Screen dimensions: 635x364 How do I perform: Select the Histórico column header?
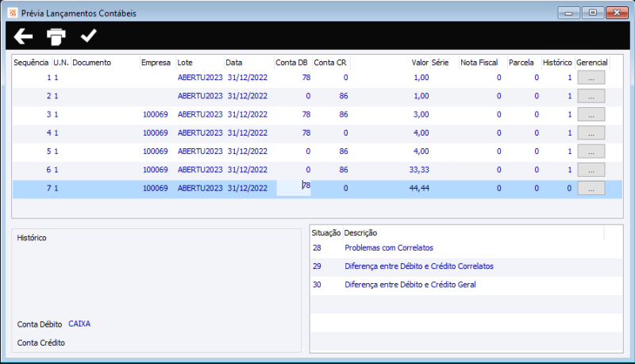[557, 62]
